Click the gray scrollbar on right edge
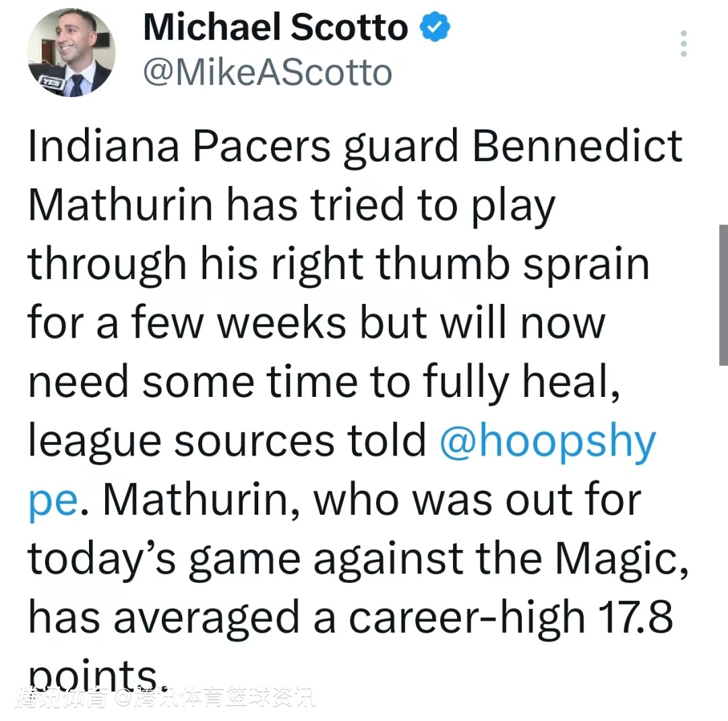The image size is (728, 721). click(x=723, y=294)
